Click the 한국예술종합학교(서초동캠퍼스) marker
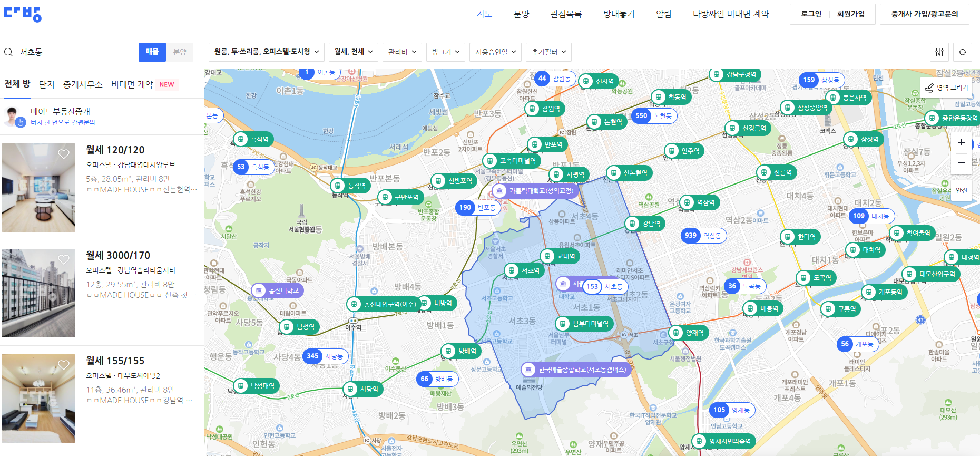980x456 pixels. [x=576, y=370]
